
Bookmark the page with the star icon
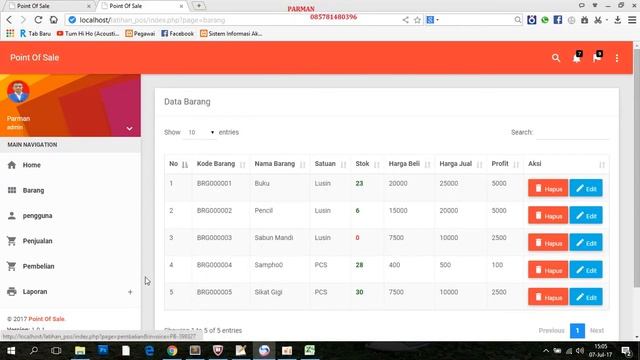click(x=417, y=20)
